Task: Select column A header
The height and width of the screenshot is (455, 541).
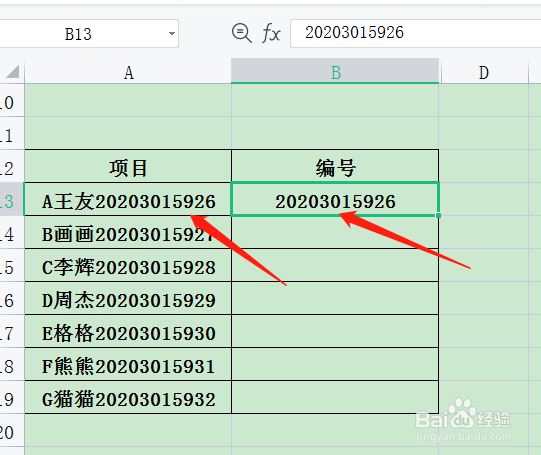Action: pos(128,72)
